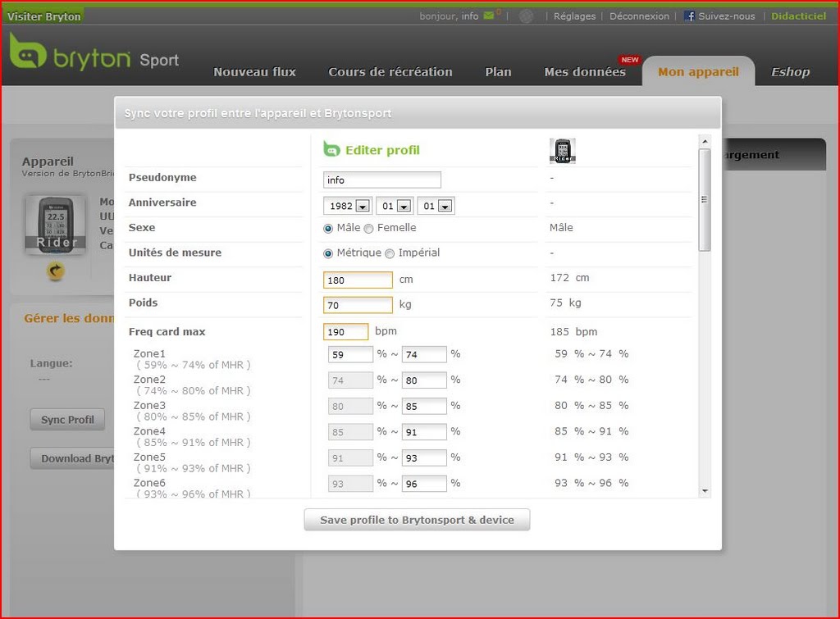The height and width of the screenshot is (619, 840).
Task: Click Zone1 lower bound field 59
Action: click(x=350, y=354)
